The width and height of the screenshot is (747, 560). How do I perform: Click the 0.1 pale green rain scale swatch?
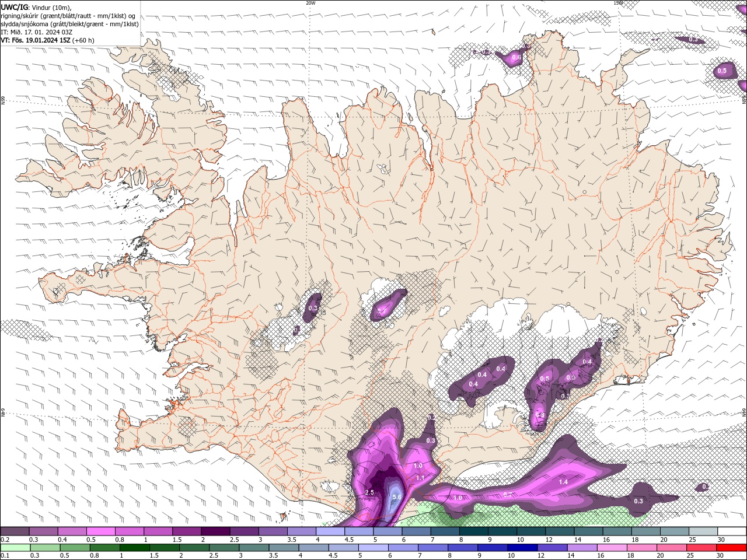click(15, 548)
